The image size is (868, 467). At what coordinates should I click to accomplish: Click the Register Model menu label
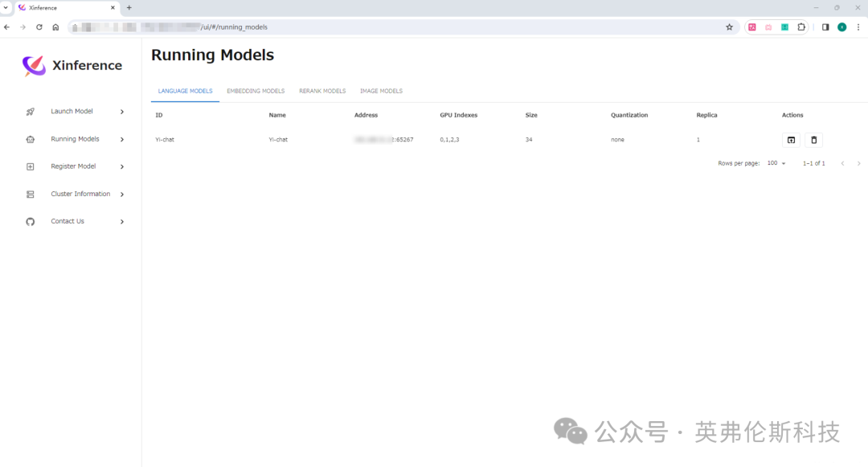coord(73,166)
